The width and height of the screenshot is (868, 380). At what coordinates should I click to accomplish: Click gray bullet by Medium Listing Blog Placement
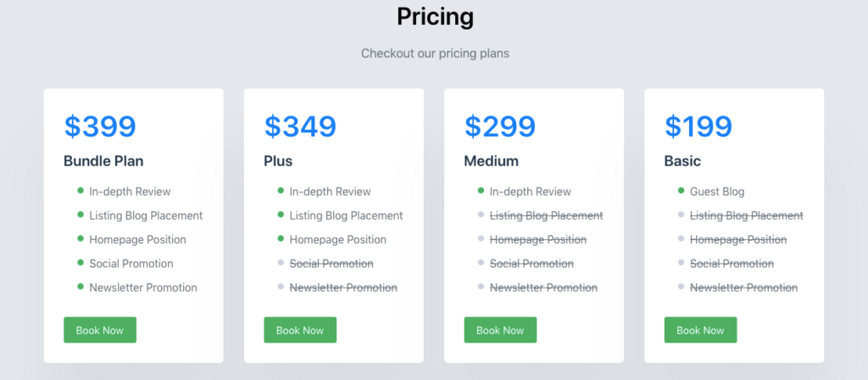(481, 215)
